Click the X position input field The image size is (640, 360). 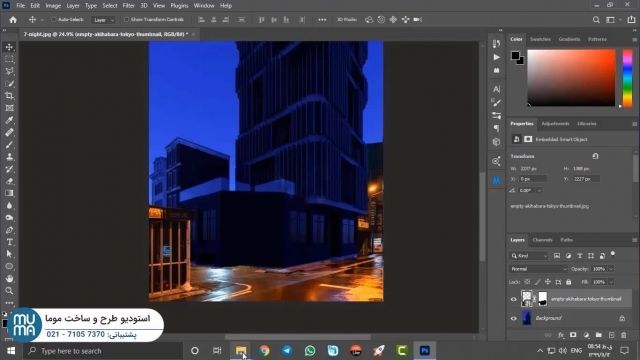(532, 179)
